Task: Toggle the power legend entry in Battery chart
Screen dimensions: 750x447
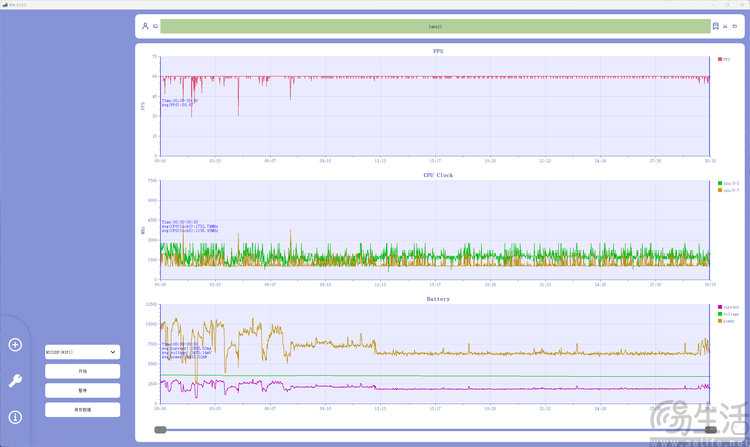Action: coord(726,321)
